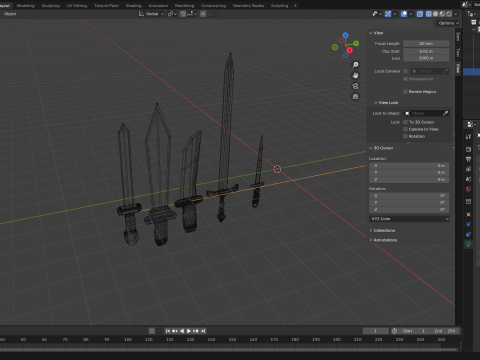
Task: Open the Rendering workspace tab
Action: click(x=184, y=6)
